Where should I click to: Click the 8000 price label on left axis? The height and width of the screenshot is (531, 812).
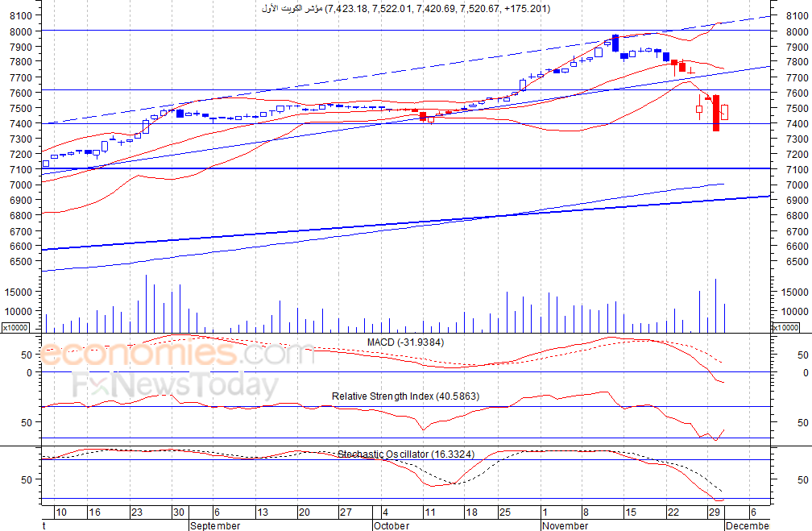pos(21,31)
